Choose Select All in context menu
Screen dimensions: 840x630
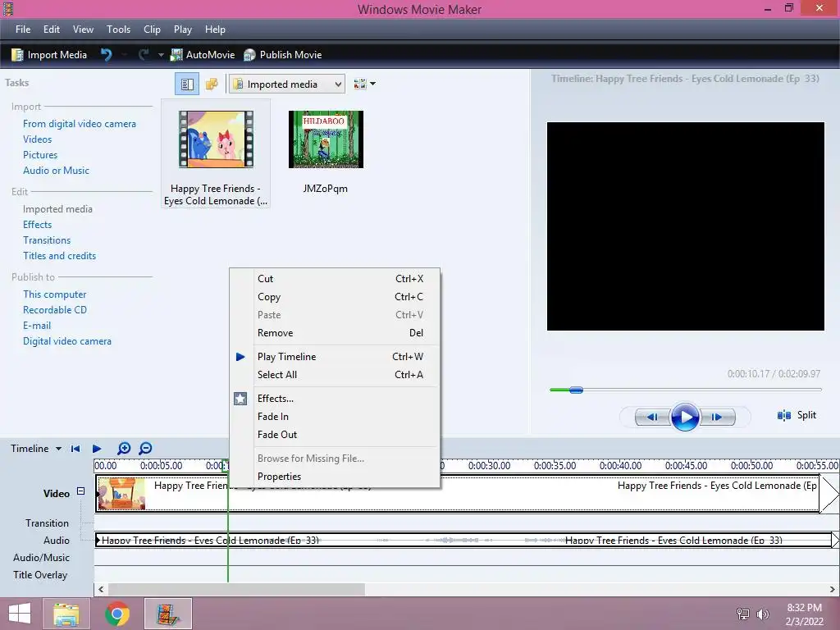point(335,375)
